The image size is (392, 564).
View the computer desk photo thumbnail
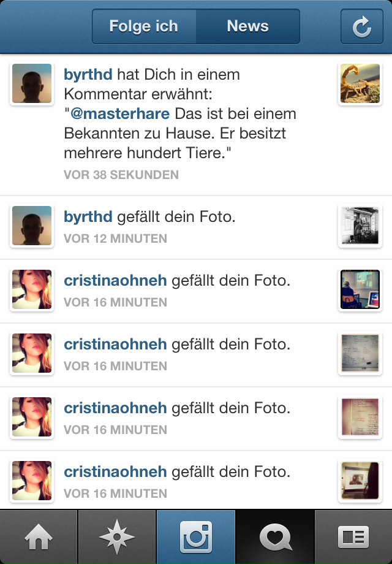coord(360,289)
